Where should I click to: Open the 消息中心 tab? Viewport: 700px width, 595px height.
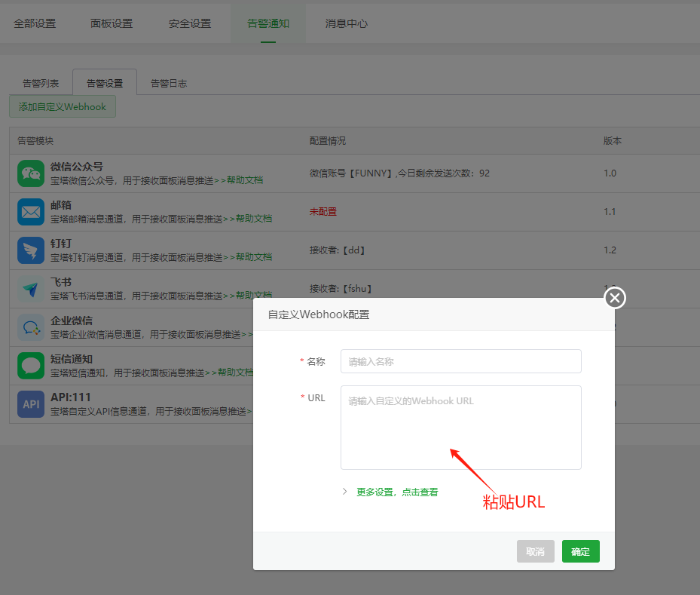coord(347,23)
